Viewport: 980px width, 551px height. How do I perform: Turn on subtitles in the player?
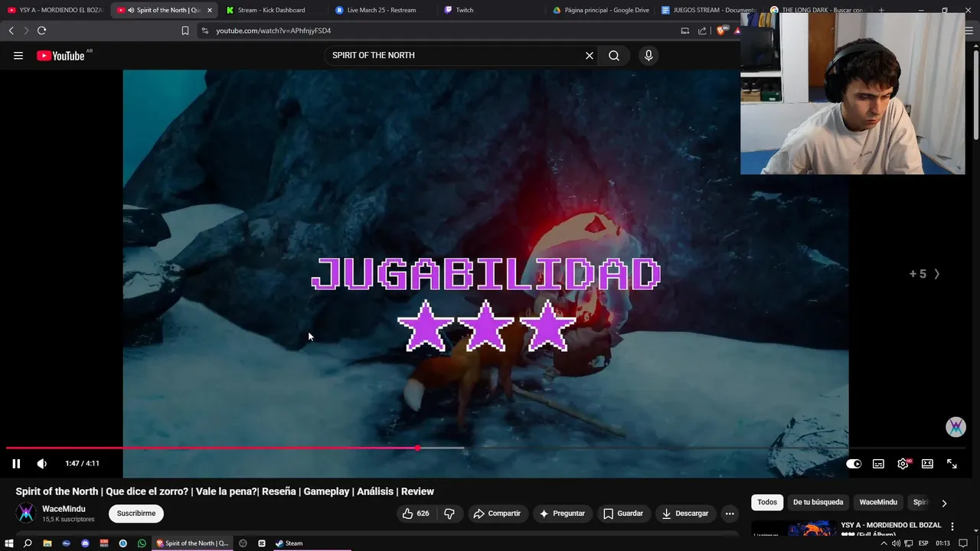click(x=878, y=464)
